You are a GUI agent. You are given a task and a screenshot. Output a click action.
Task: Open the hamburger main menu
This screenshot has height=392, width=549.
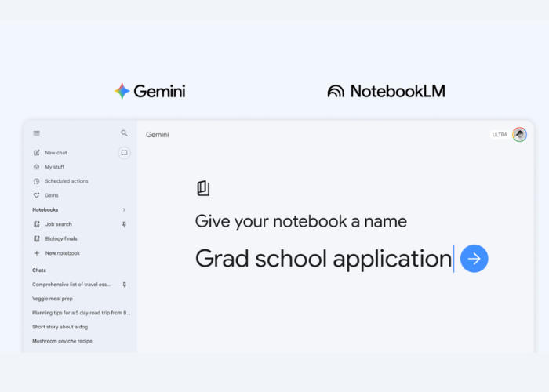click(x=36, y=133)
